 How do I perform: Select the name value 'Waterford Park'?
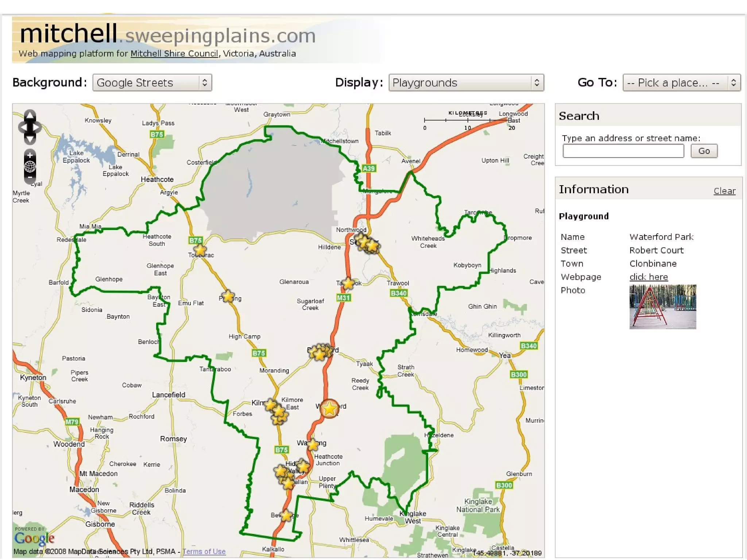pyautogui.click(x=661, y=237)
